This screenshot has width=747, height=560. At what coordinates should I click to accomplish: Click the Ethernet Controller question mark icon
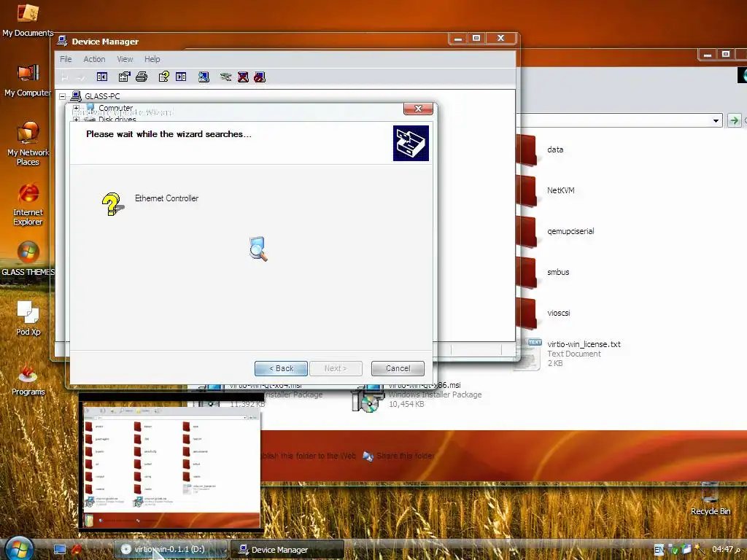[113, 204]
